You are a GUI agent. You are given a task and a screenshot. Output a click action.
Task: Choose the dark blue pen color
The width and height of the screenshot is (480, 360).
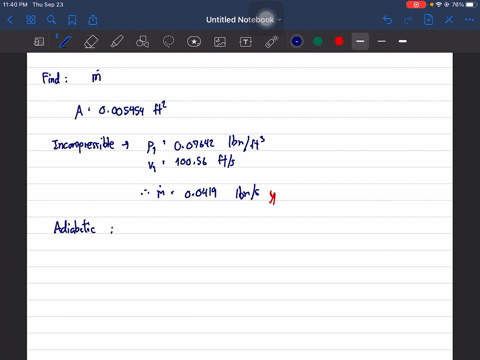[297, 41]
